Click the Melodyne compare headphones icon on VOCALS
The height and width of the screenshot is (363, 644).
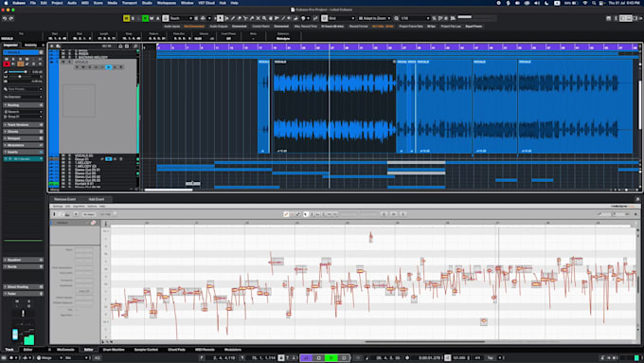[93, 223]
